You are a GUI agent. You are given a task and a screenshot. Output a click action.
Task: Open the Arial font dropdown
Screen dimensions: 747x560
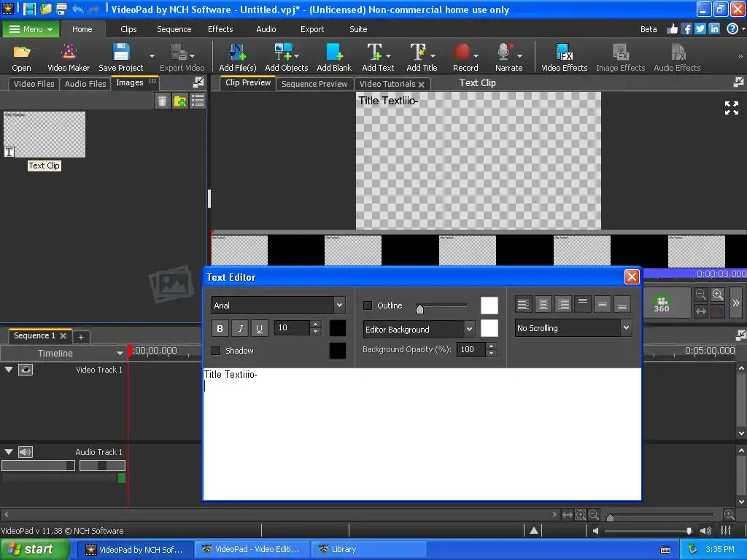tap(339, 306)
